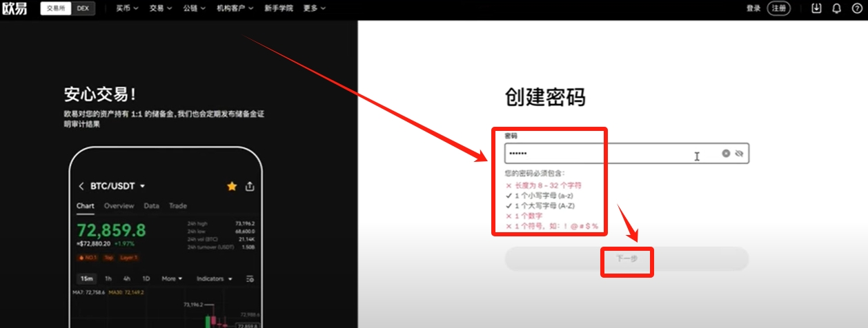Open the help question mark icon

click(x=857, y=8)
